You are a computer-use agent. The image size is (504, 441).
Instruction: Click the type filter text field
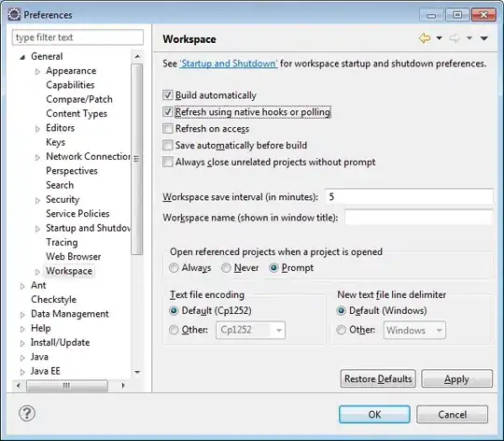tap(77, 37)
